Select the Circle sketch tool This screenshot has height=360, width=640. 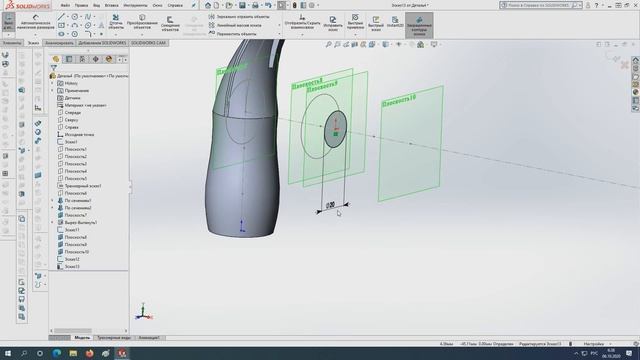[x=75, y=17]
